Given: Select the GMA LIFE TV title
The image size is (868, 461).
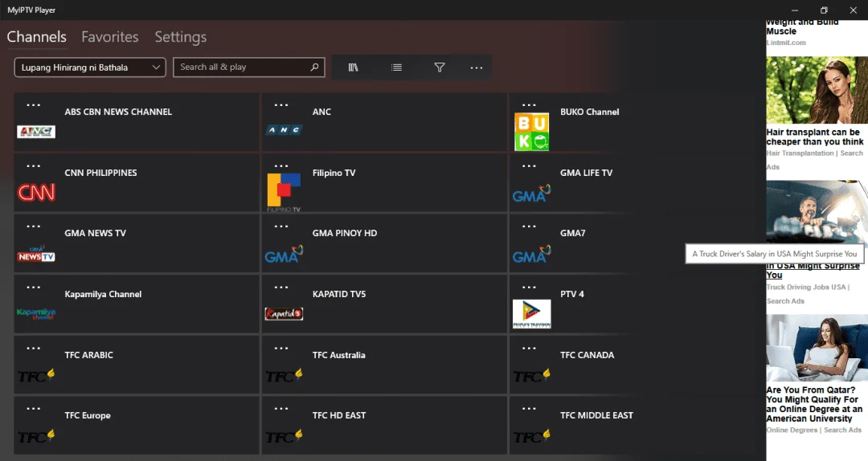Looking at the screenshot, I should point(586,173).
